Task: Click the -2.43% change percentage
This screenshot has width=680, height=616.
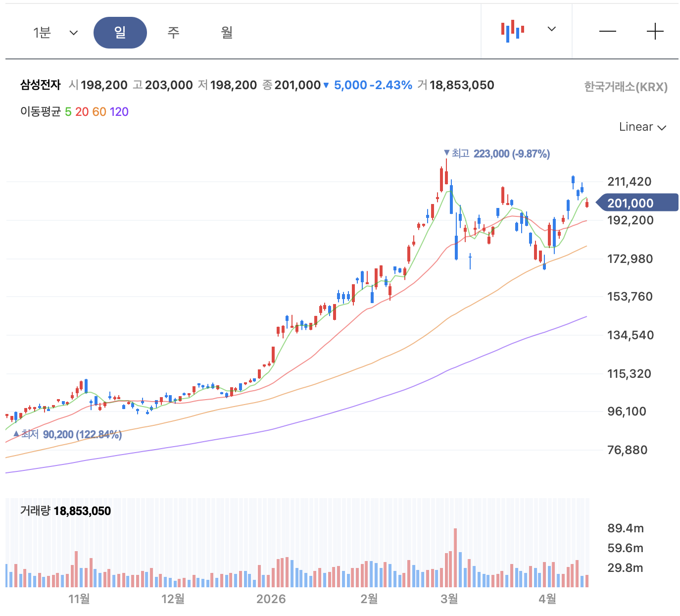Action: click(391, 85)
